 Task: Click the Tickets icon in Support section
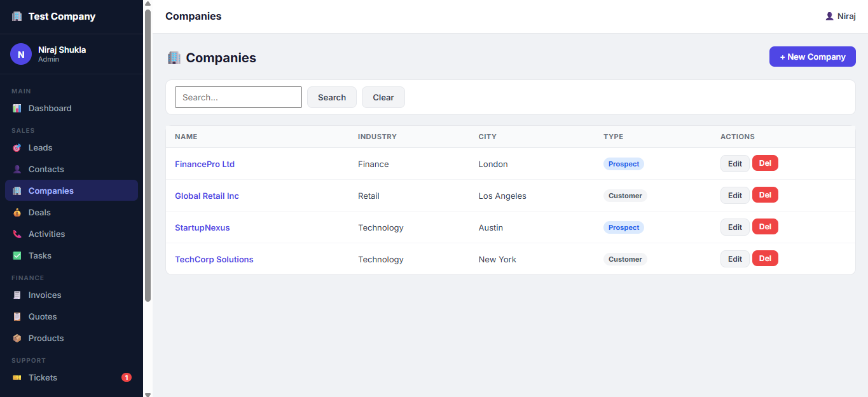pyautogui.click(x=17, y=378)
